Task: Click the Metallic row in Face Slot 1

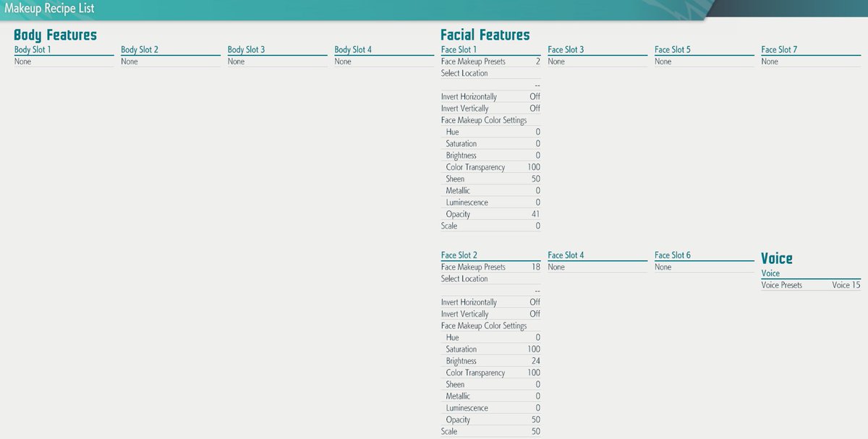Action: coord(490,190)
